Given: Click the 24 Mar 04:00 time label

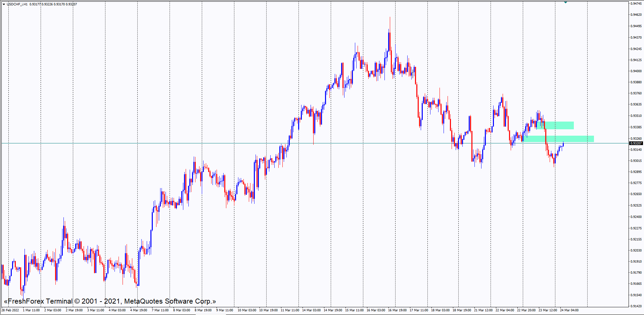Looking at the screenshot, I should (569, 310).
